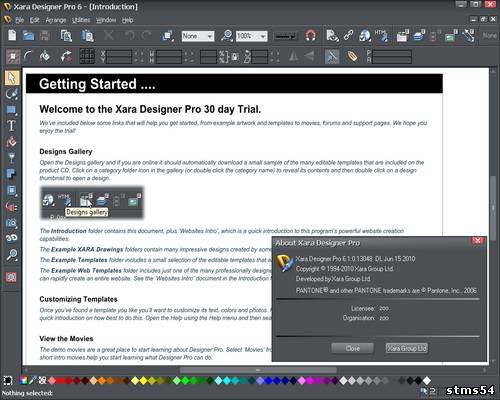Open the Utilities menu
This screenshot has width=500, height=400.
pos(81,20)
